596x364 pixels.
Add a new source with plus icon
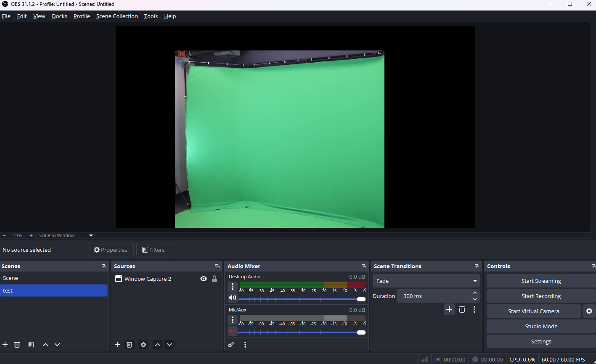[x=117, y=345]
